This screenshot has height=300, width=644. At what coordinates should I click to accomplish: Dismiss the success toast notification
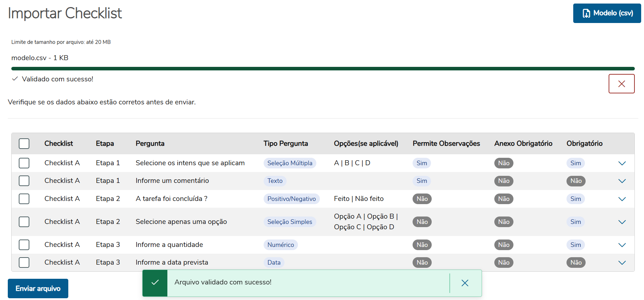point(465,283)
